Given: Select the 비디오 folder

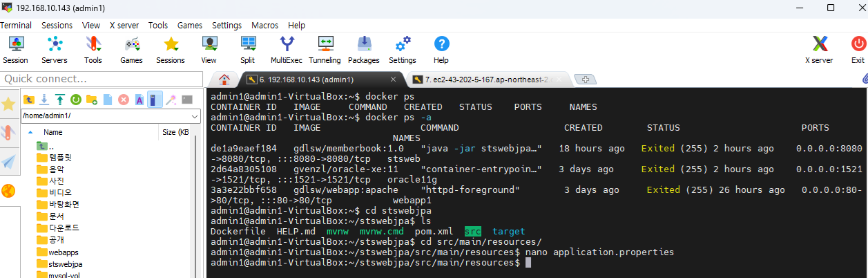Looking at the screenshot, I should (x=54, y=192).
